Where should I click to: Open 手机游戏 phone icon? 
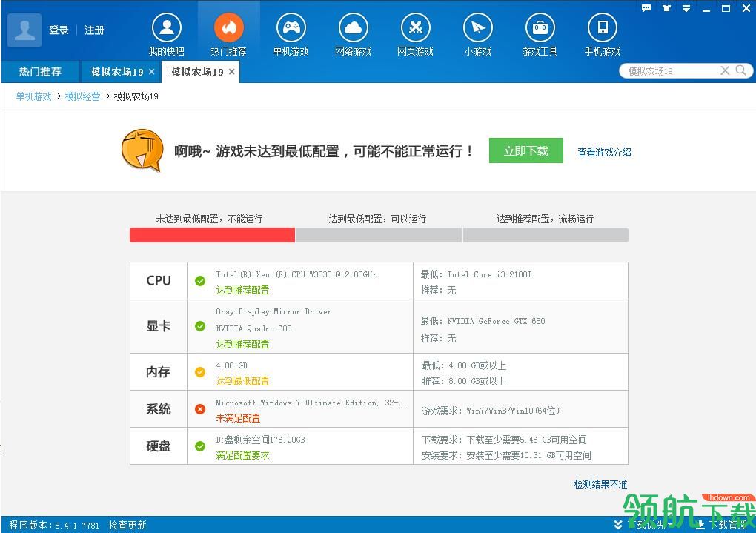[602, 28]
